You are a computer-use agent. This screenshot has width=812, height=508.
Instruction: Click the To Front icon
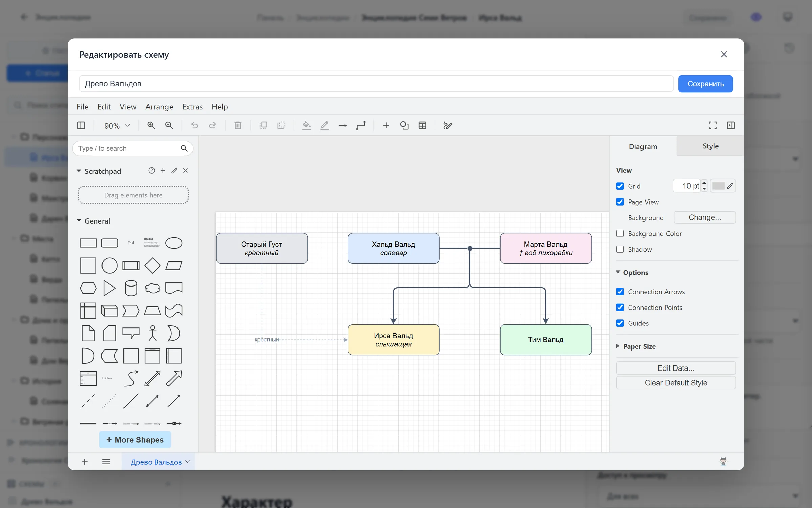click(x=263, y=125)
